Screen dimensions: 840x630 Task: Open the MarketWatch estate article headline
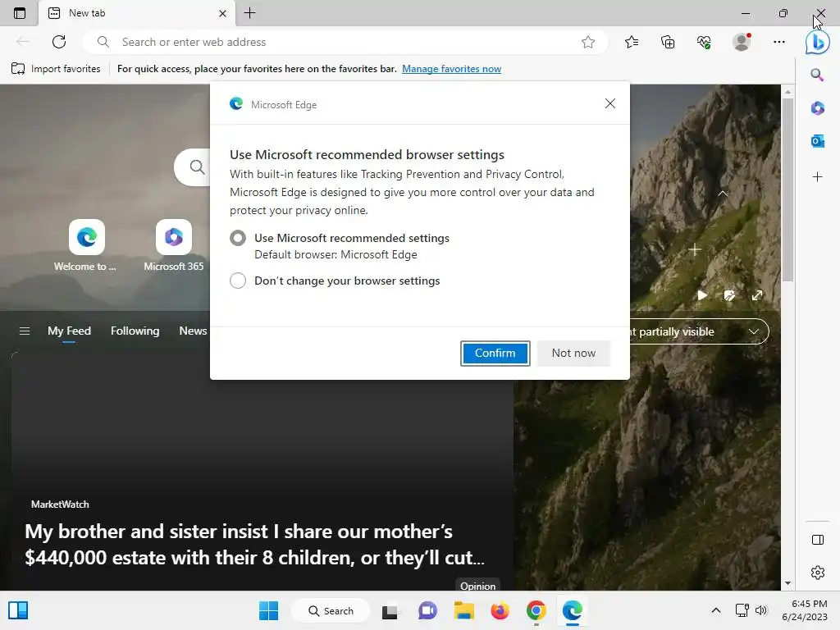254,545
